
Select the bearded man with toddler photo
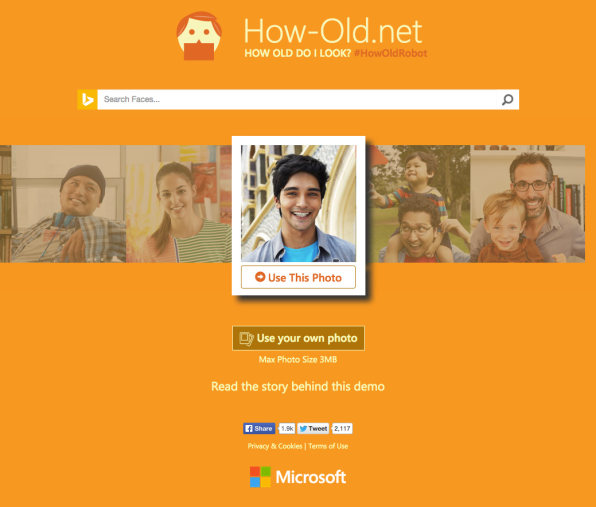[528, 204]
